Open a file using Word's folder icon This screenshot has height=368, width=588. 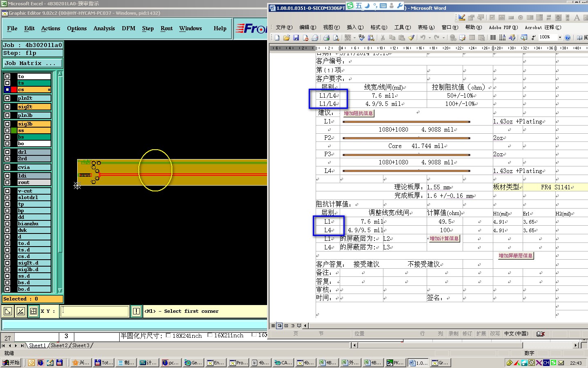286,38
